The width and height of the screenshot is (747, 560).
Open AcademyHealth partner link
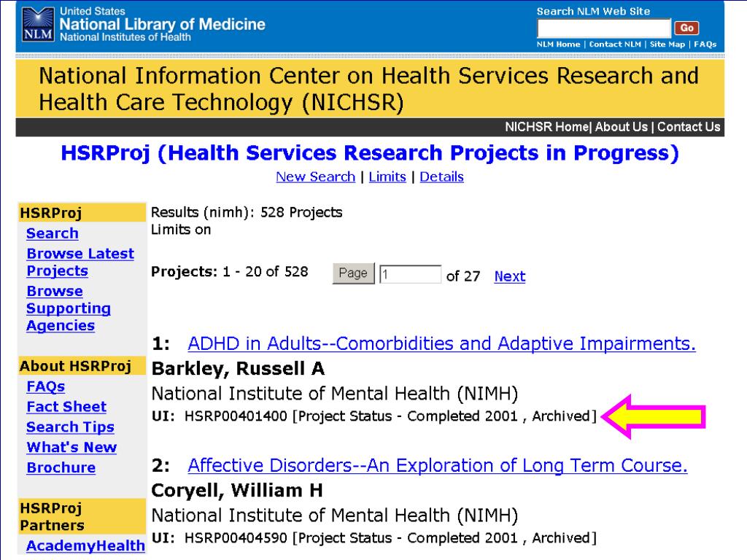(x=85, y=545)
